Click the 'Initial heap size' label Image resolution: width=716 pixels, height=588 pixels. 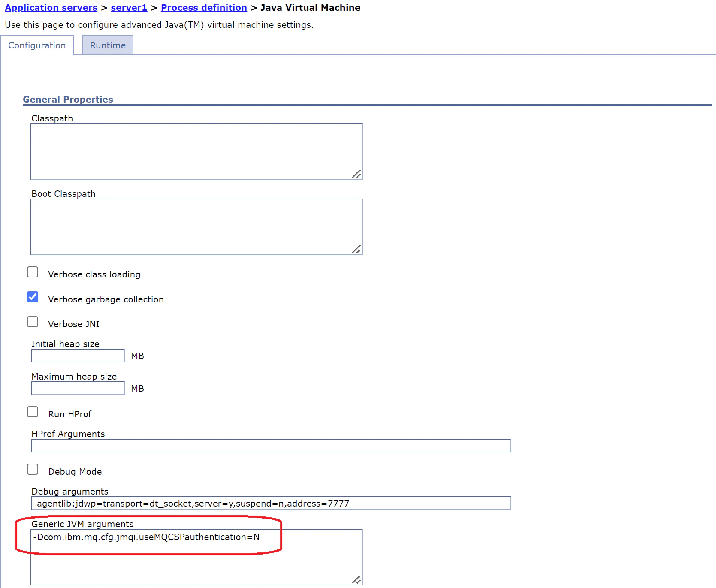click(65, 344)
